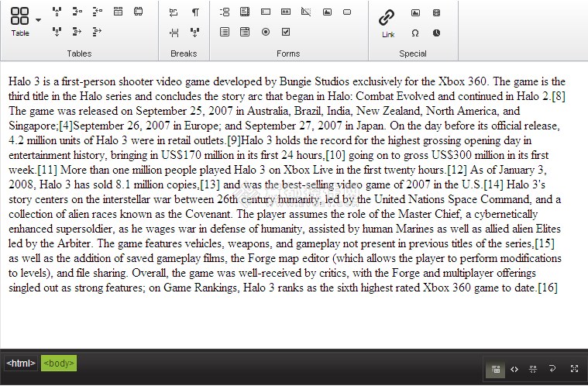588x386 pixels.
Task: Click the table cell properties icon
Action: pos(138,12)
